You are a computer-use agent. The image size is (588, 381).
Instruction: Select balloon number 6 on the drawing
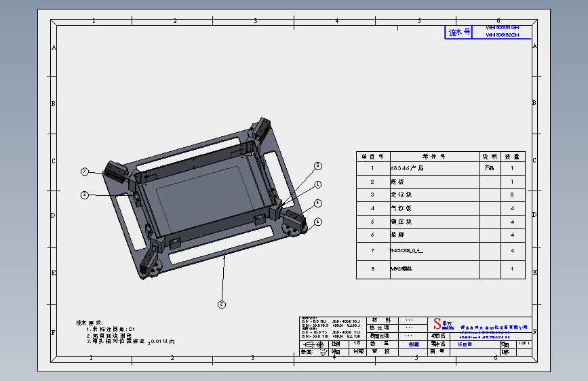[x=317, y=222]
